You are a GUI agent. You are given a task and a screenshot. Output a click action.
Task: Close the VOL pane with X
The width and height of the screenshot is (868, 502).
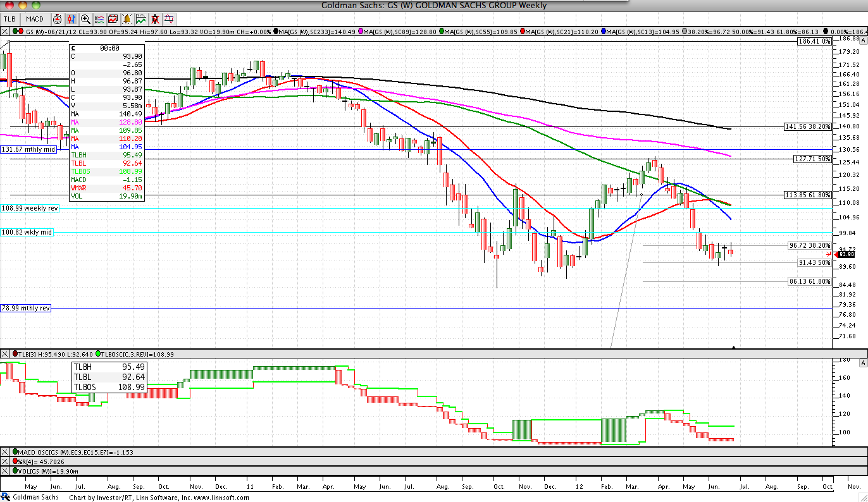(5, 471)
